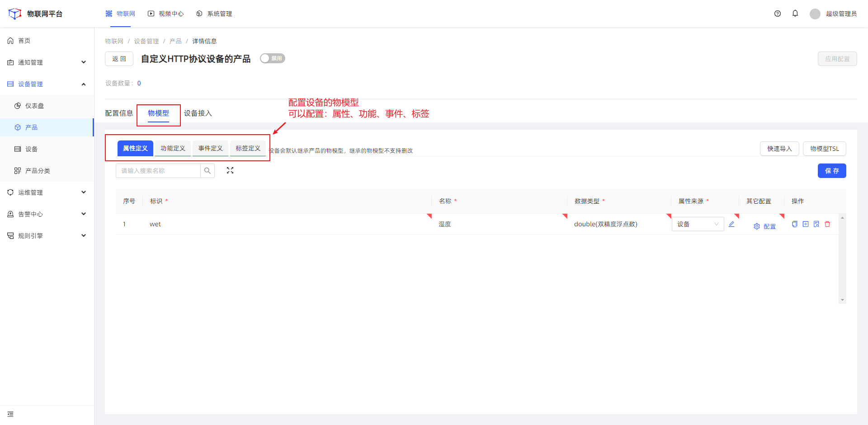Click the blue 保存 button
The image size is (868, 425).
(832, 171)
